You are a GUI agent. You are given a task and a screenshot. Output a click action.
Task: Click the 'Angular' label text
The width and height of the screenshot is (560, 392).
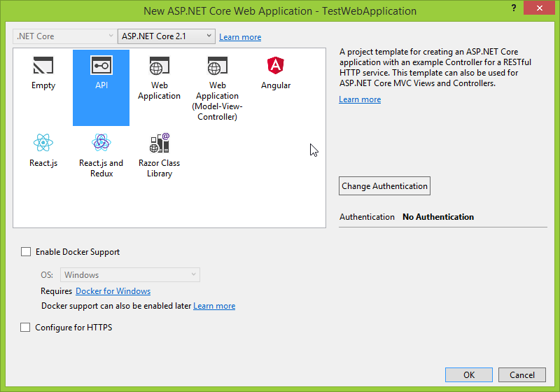click(x=276, y=85)
